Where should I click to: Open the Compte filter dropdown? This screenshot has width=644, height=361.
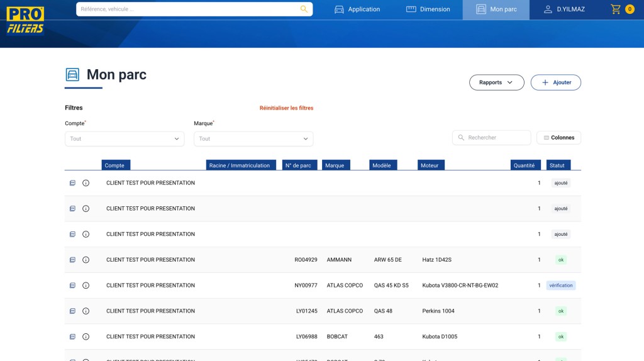[x=125, y=139]
